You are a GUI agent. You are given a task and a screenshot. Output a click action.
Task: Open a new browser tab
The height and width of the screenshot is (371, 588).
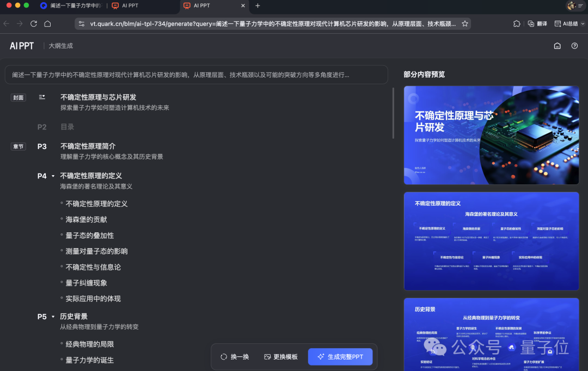click(x=258, y=5)
